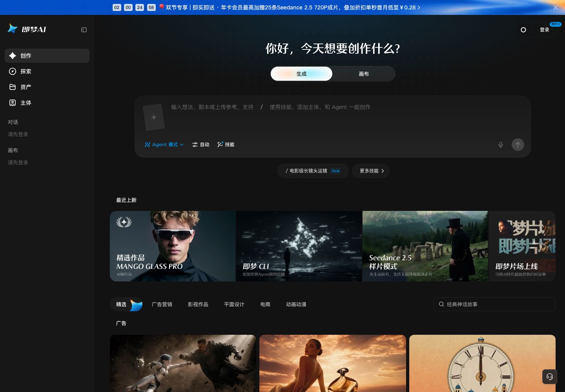Open the 双节专享 promotion banner link

tap(290, 7)
